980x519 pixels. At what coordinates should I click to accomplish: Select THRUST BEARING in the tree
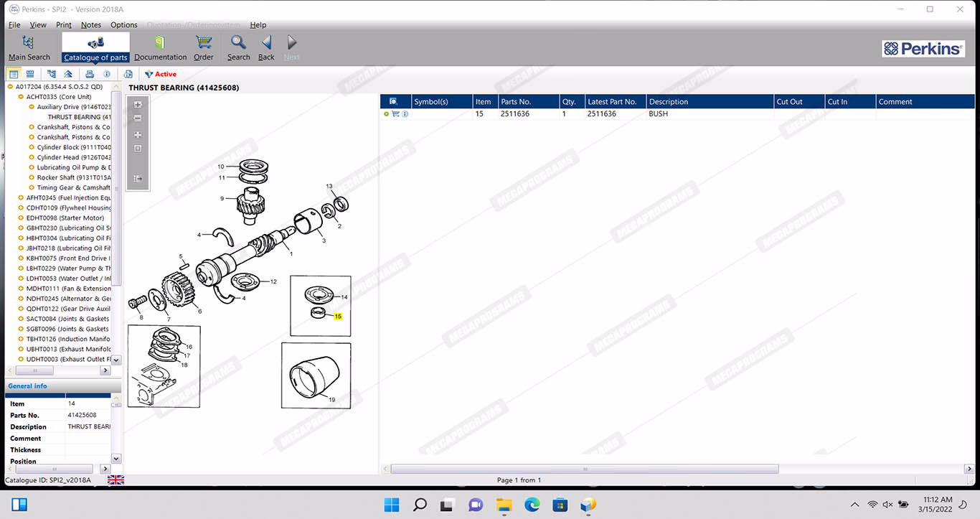point(80,117)
